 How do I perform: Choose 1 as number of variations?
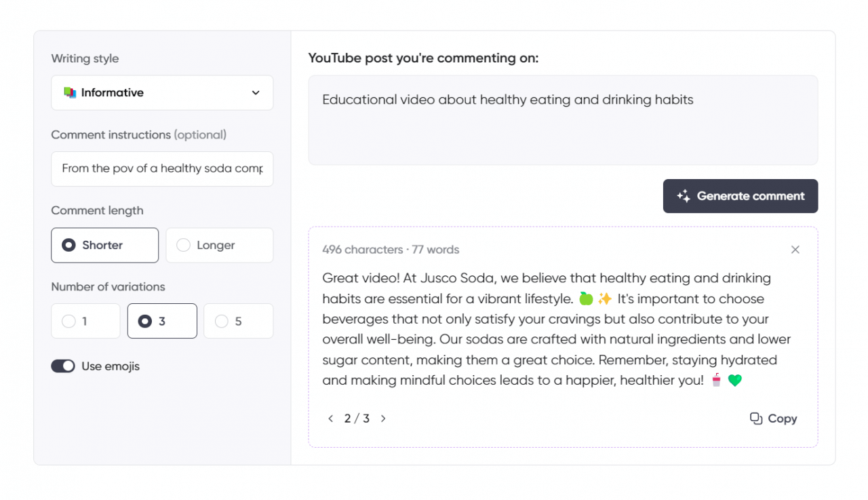[x=85, y=320]
